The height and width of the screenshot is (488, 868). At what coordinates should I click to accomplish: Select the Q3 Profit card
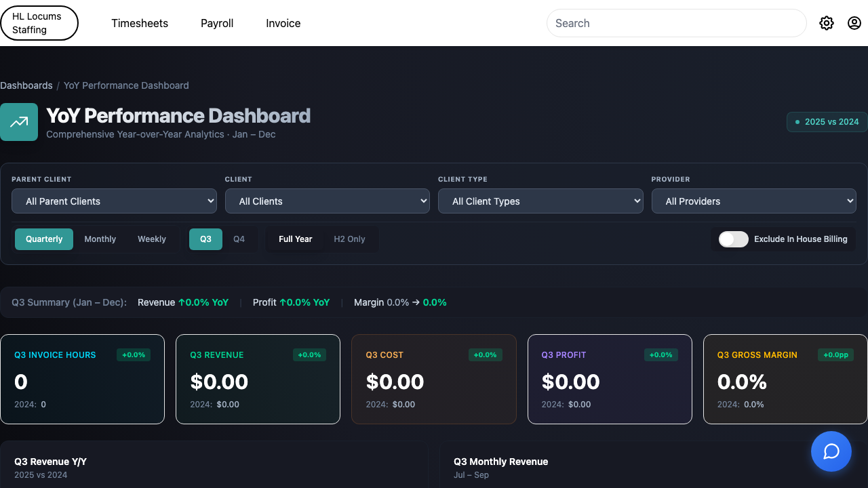pos(610,379)
